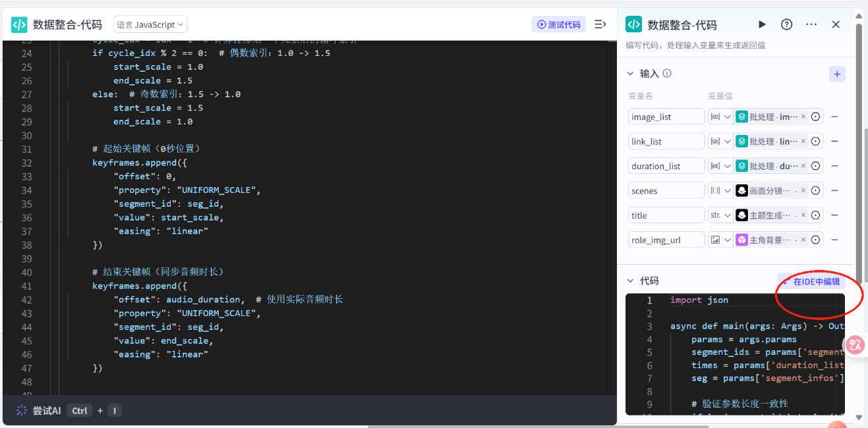This screenshot has width=868, height=428.
Task: Click the settings circle icon on title row
Action: pos(815,215)
